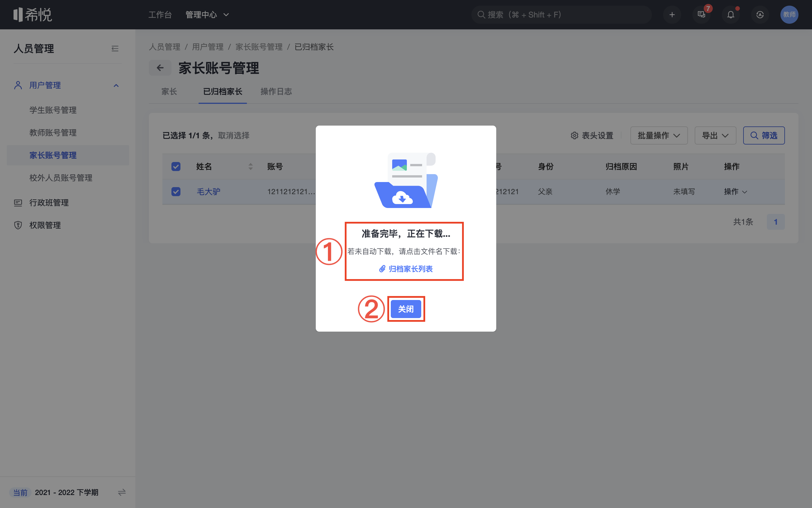Click the 用户管理 person icon
Screen dimensions: 812x508
[x=18, y=85]
